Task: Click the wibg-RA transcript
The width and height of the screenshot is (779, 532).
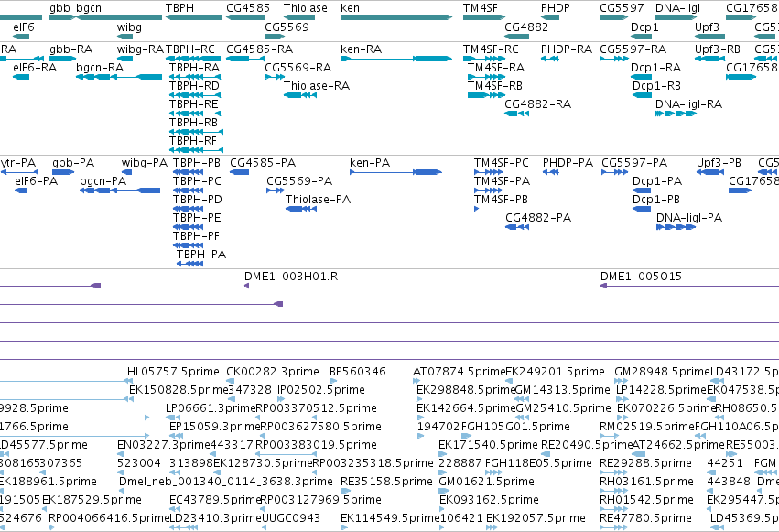Action: [x=124, y=59]
